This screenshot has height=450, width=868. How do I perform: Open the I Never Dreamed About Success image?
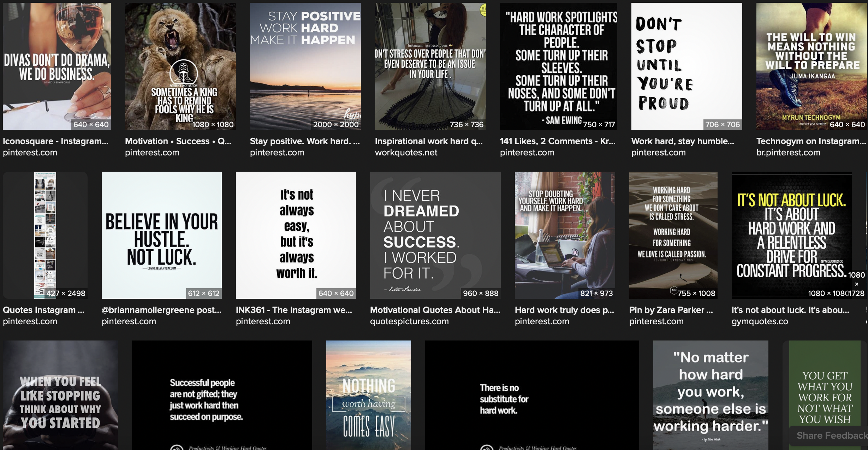point(435,235)
